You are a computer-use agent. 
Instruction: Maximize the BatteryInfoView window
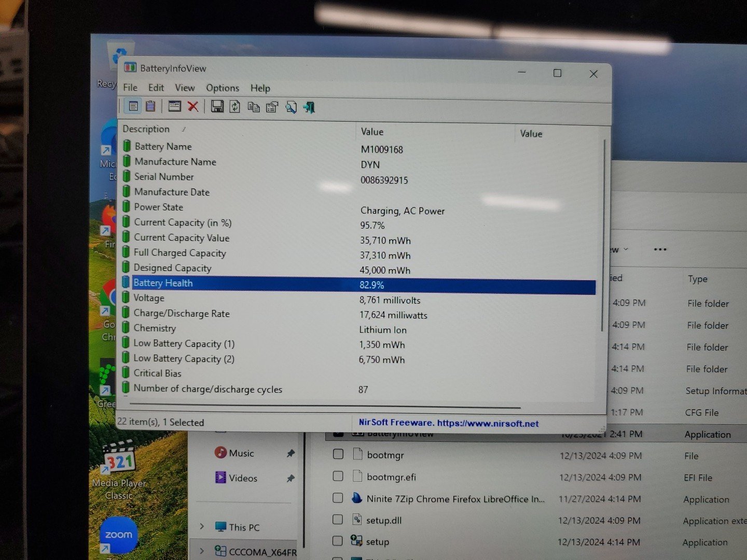click(x=557, y=73)
